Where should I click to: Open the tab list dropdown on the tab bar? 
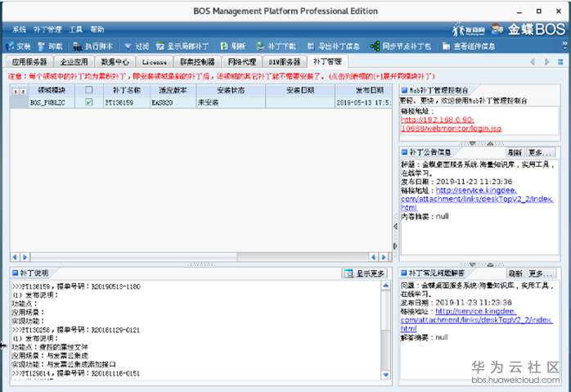[560, 62]
